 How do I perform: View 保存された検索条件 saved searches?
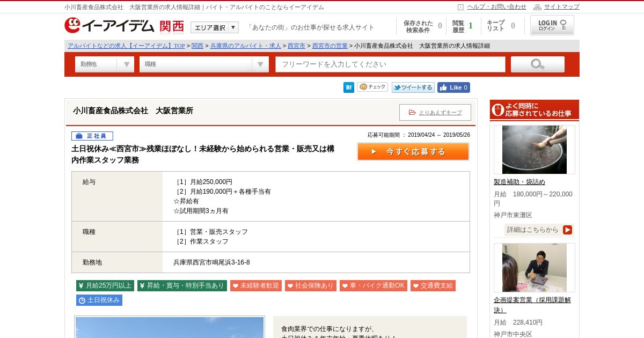[422, 26]
